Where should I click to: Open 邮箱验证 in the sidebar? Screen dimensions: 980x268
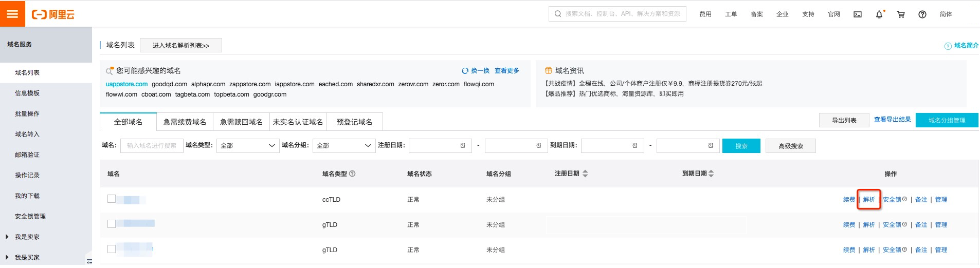pyautogui.click(x=27, y=155)
